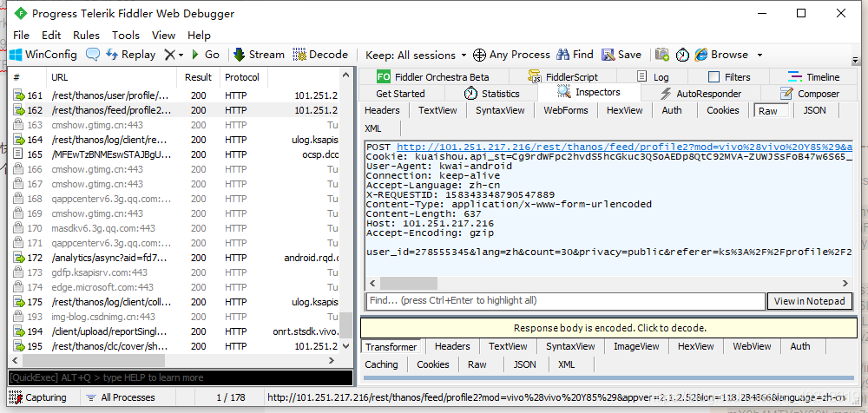Viewport: 868px width, 413px height.
Task: Open the AutoResponder tab
Action: point(700,94)
